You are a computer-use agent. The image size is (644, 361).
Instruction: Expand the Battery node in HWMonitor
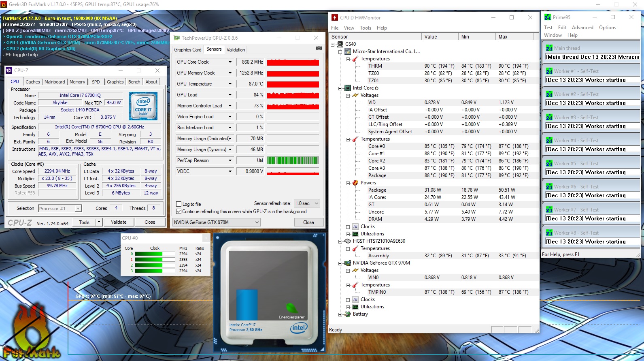click(340, 314)
